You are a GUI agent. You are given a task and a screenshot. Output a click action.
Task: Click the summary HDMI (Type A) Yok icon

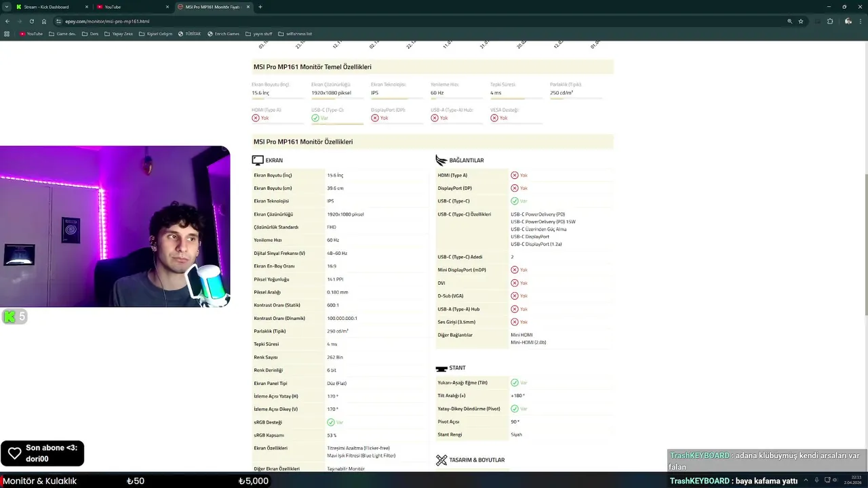256,118
